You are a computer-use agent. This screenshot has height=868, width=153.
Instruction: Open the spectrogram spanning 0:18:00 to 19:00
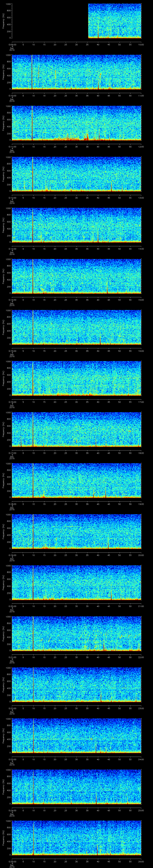76,481
